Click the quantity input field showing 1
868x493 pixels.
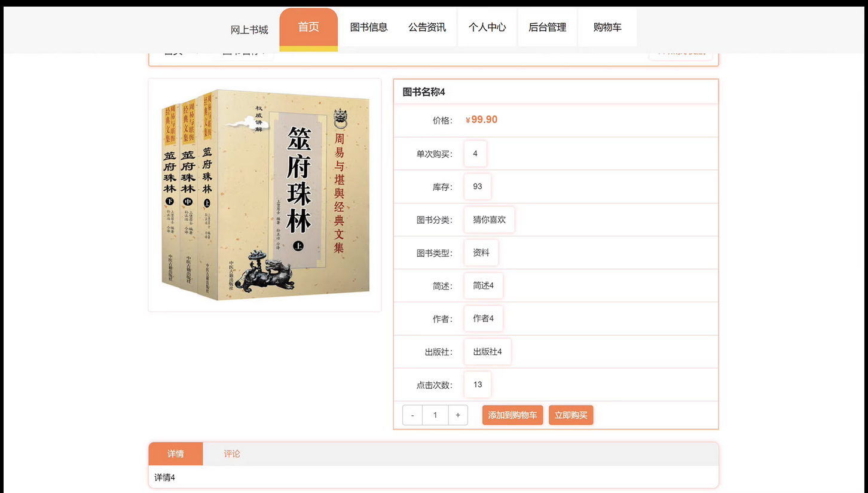[x=435, y=415]
